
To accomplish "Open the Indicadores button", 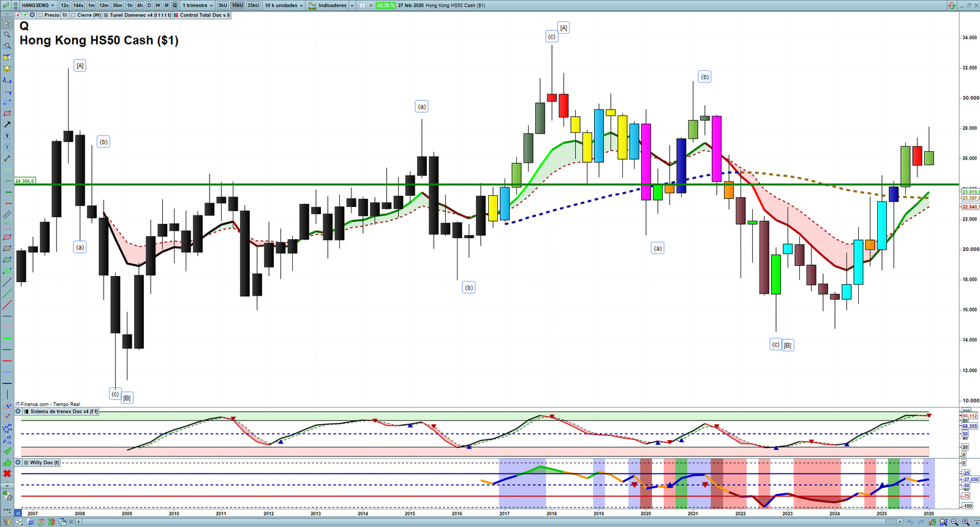I will (x=328, y=5).
